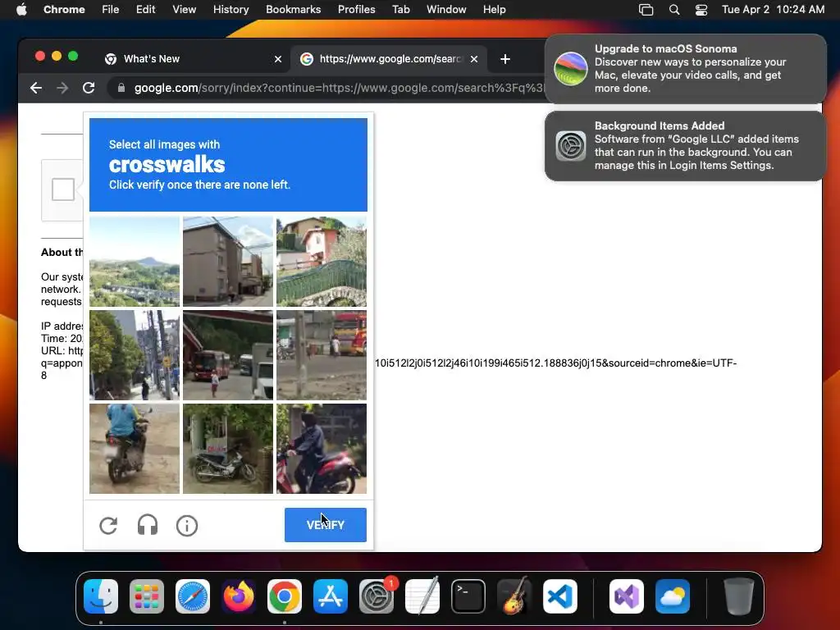
Task: Open the History menu
Action: (231, 9)
